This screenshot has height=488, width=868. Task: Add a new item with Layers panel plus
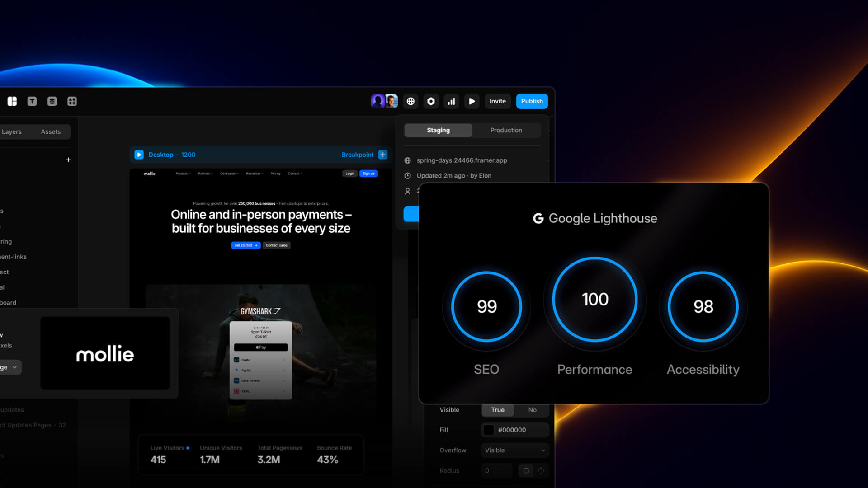click(68, 160)
